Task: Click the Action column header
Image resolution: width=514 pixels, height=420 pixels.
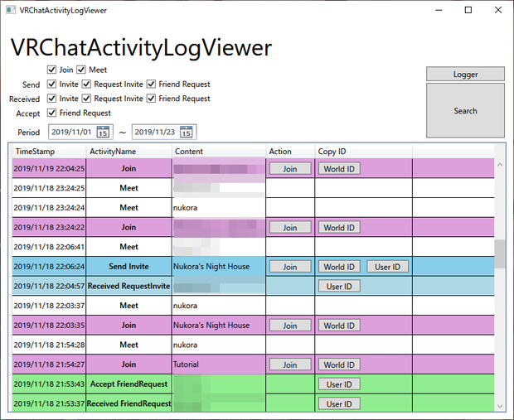Action: coord(290,152)
